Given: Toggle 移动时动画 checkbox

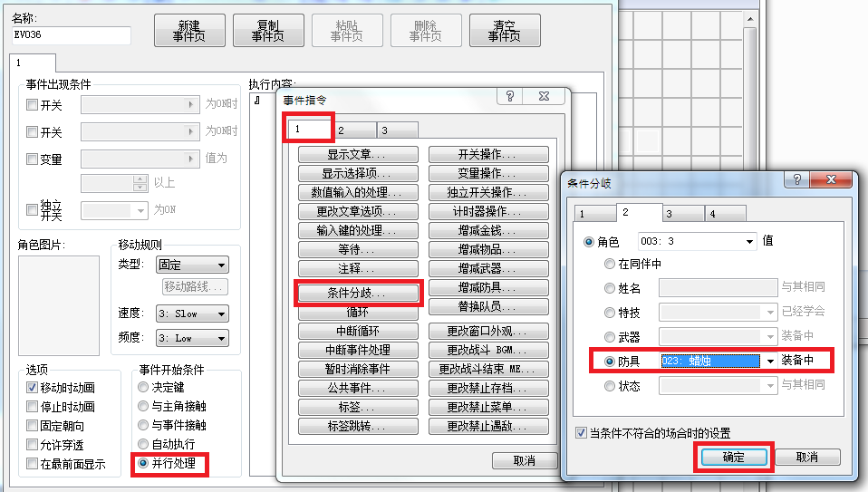Looking at the screenshot, I should 32,388.
